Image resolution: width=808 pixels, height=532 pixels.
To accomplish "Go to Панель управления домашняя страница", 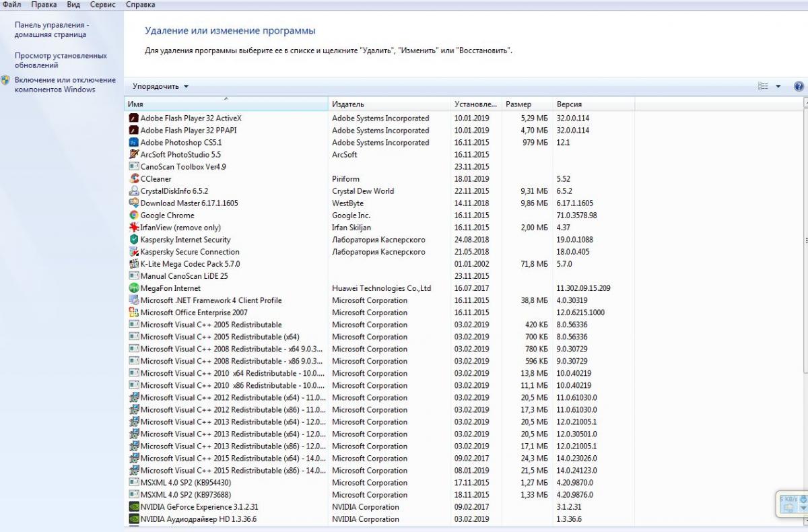I will (52, 30).
